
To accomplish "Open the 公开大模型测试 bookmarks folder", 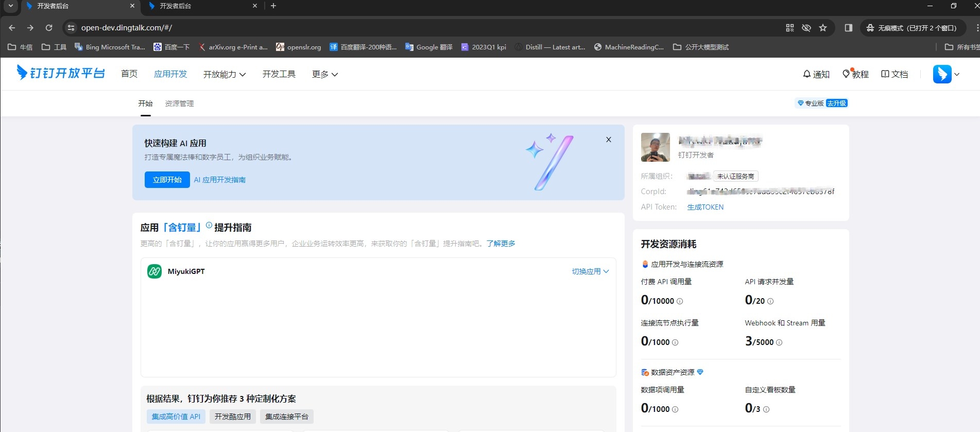I will [701, 47].
